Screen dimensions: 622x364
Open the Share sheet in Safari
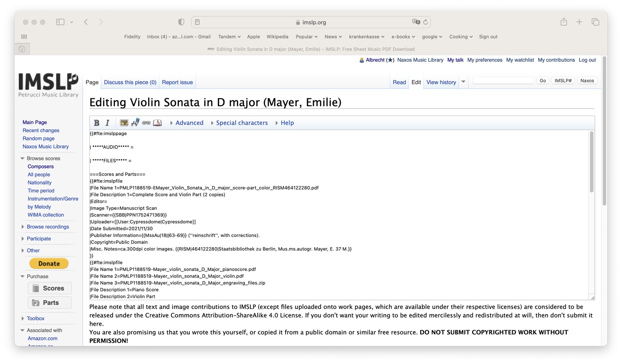click(x=564, y=22)
